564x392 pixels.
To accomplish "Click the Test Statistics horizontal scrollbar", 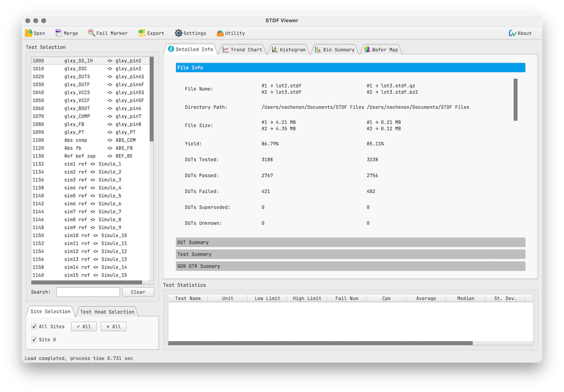I will [320, 343].
